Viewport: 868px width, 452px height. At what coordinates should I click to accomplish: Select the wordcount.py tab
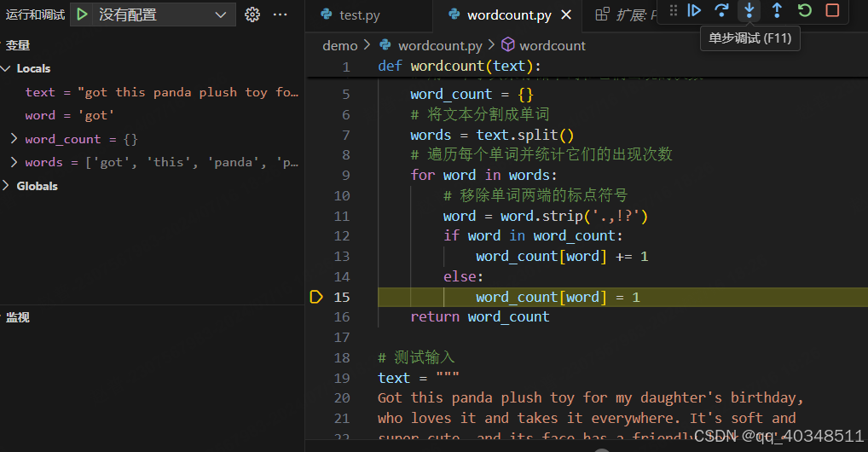pos(509,15)
